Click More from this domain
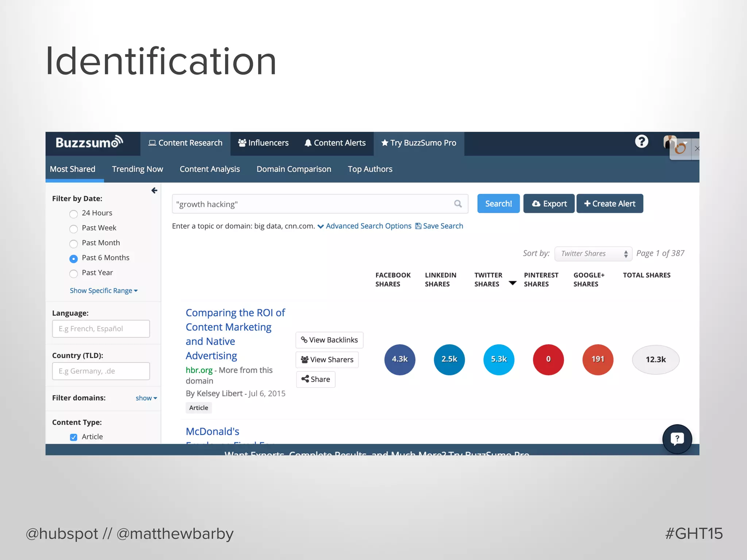 (x=229, y=376)
